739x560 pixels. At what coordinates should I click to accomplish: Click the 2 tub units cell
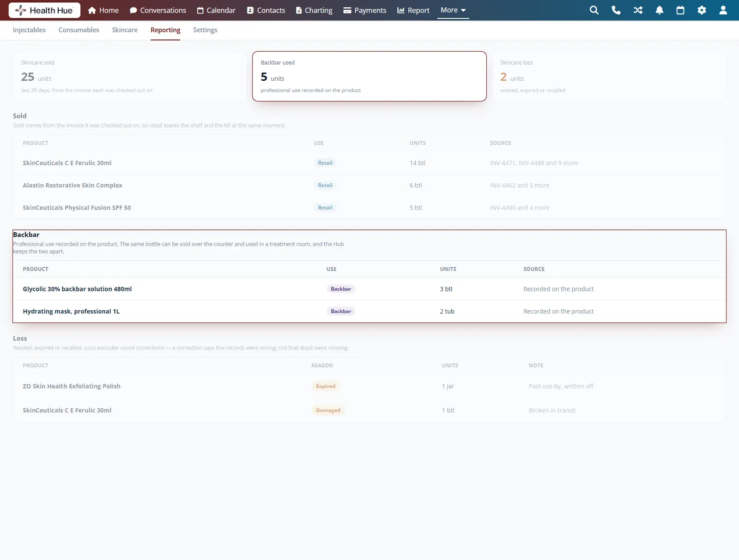[447, 311]
